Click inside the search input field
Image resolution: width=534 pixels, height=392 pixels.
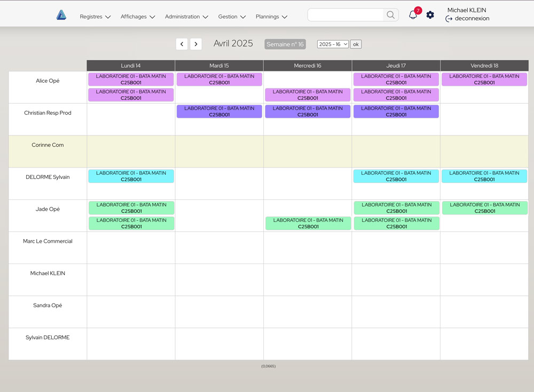point(346,15)
